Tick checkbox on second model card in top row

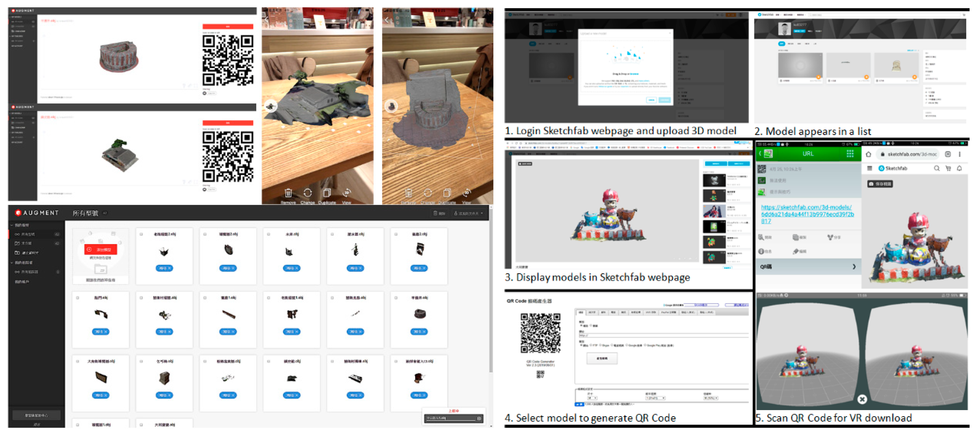[205, 234]
